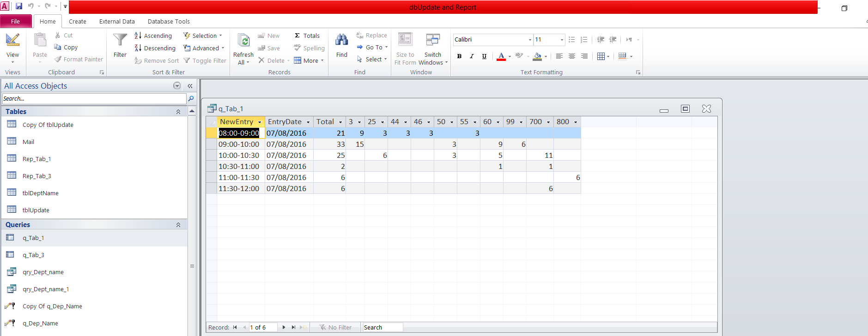Viewport: 868px width, 336px height.
Task: Collapse the Queries group
Action: pyautogui.click(x=178, y=225)
